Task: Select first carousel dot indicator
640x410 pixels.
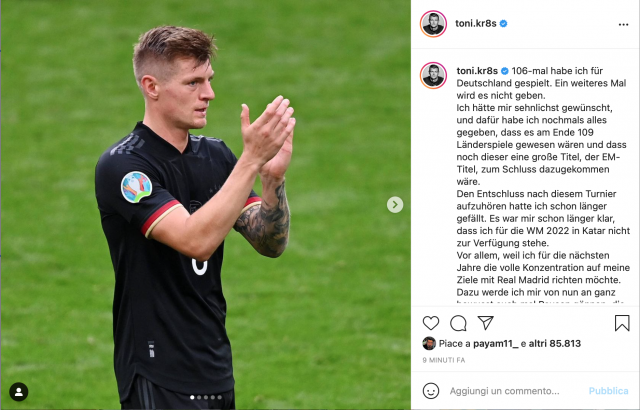Action: coord(192,397)
